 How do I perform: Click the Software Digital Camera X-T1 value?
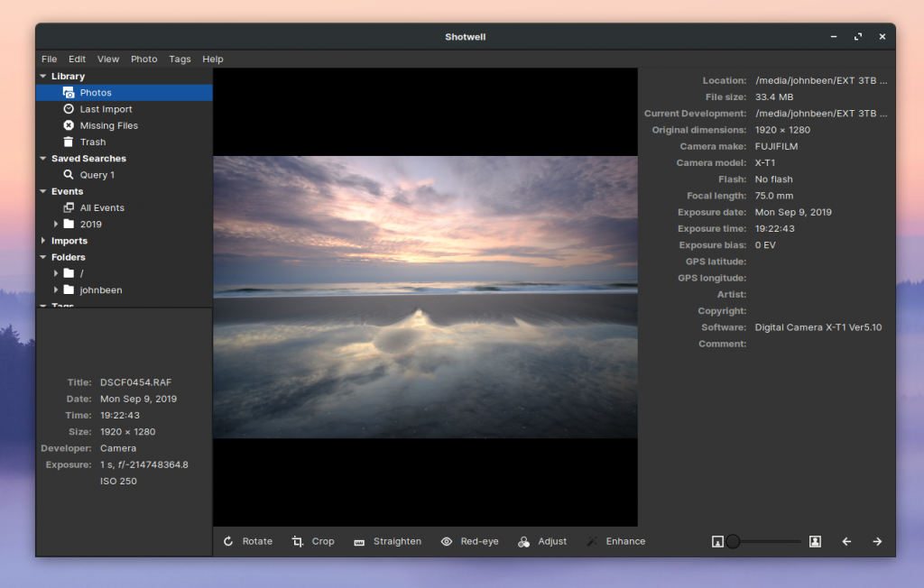coord(818,327)
